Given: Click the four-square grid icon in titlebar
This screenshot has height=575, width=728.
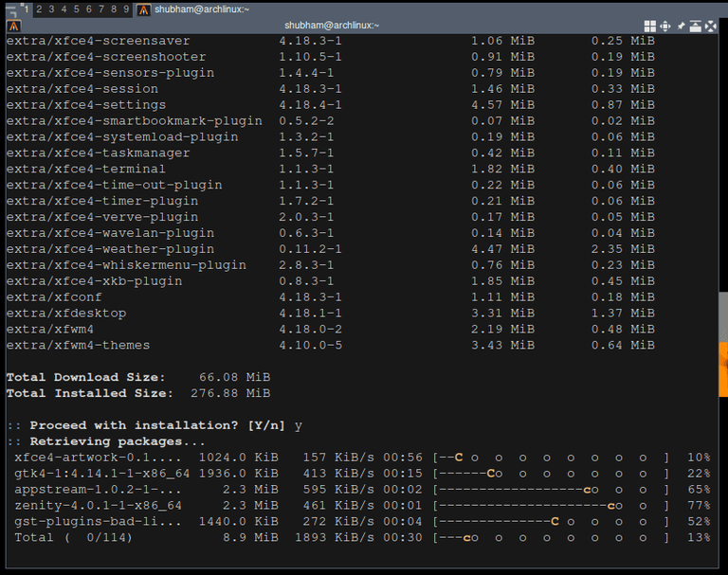Looking at the screenshot, I should pyautogui.click(x=650, y=26).
